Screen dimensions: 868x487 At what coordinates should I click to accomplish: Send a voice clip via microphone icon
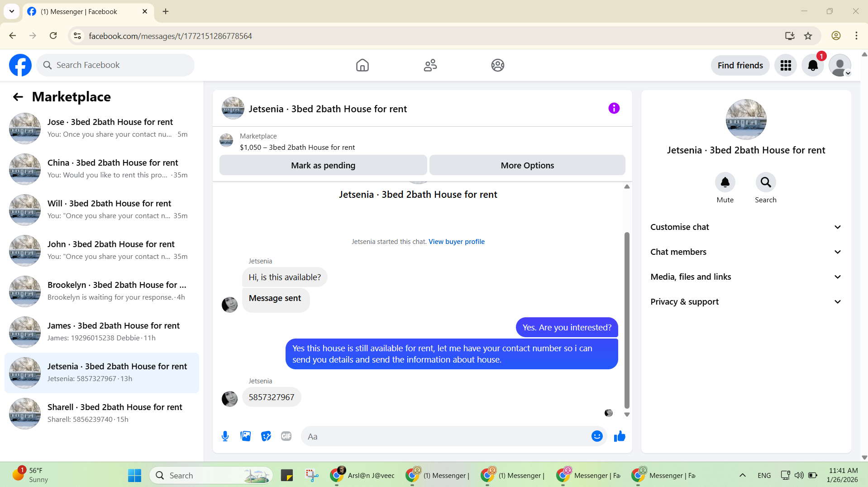click(225, 436)
